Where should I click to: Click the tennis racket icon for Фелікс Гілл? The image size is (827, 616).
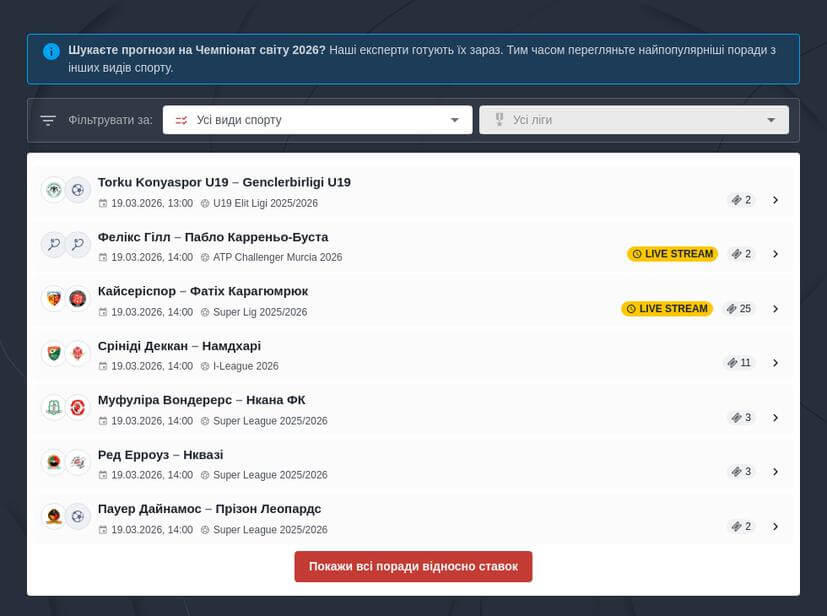coord(53,244)
